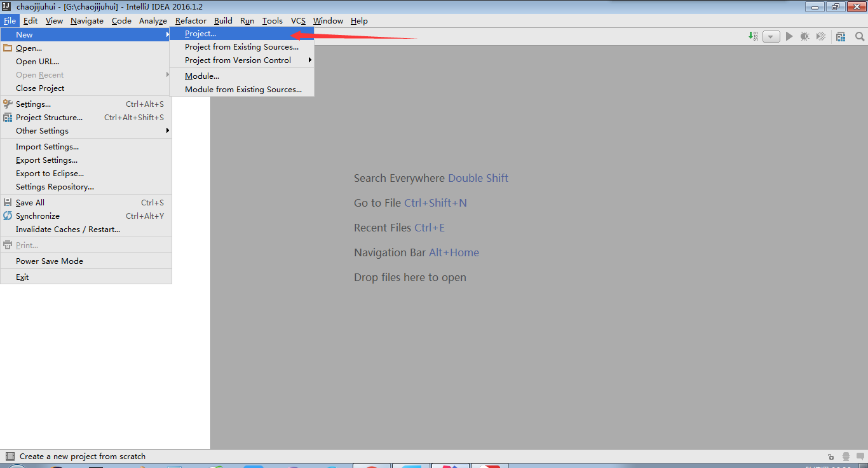Click the 'Recent Files' hint text
This screenshot has height=468, width=868.
(383, 228)
